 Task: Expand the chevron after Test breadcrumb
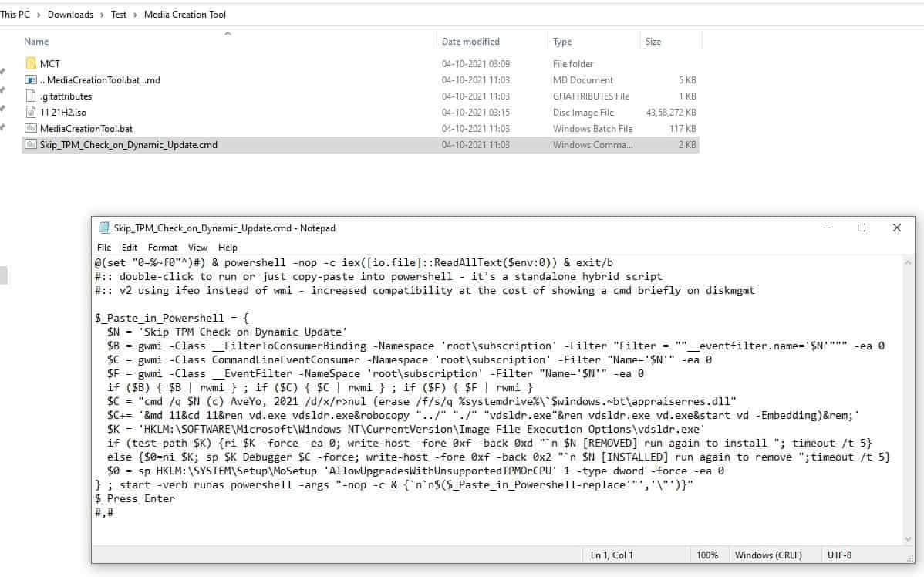135,14
